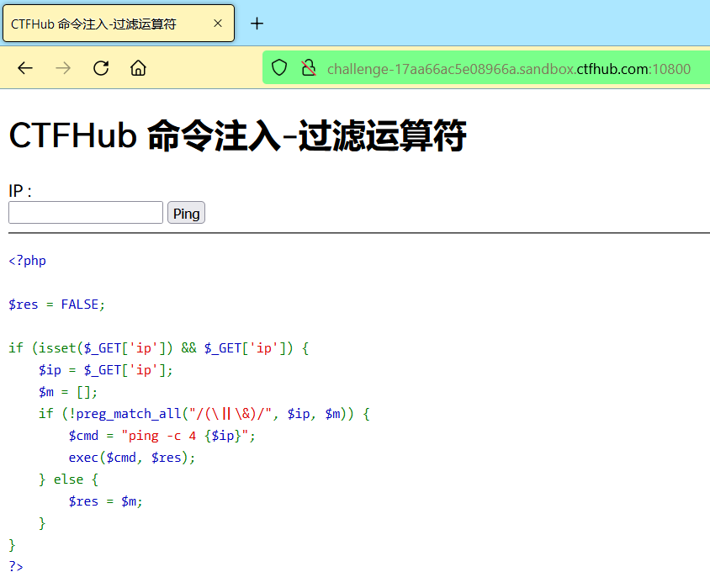The width and height of the screenshot is (710, 588).
Task: Click the '$cmd = "ping -c 4 {$ip}";' line
Action: point(162,436)
